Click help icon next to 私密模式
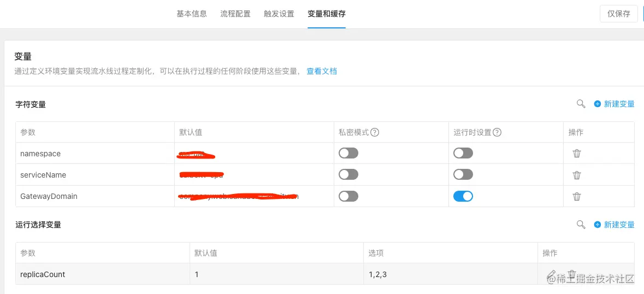Viewport: 644px width, 294px height. point(375,133)
